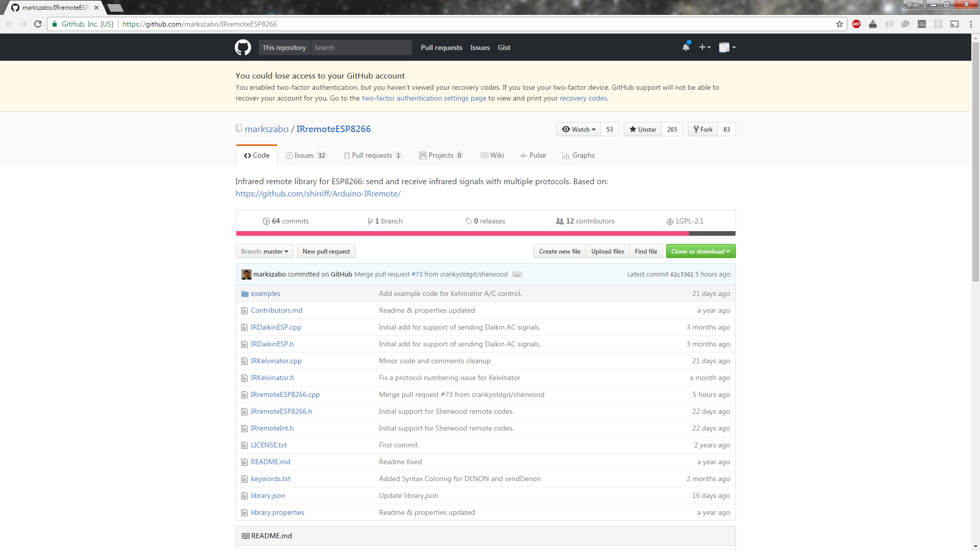This screenshot has height=551, width=980.
Task: Open the Branch: master selector
Action: click(x=264, y=252)
